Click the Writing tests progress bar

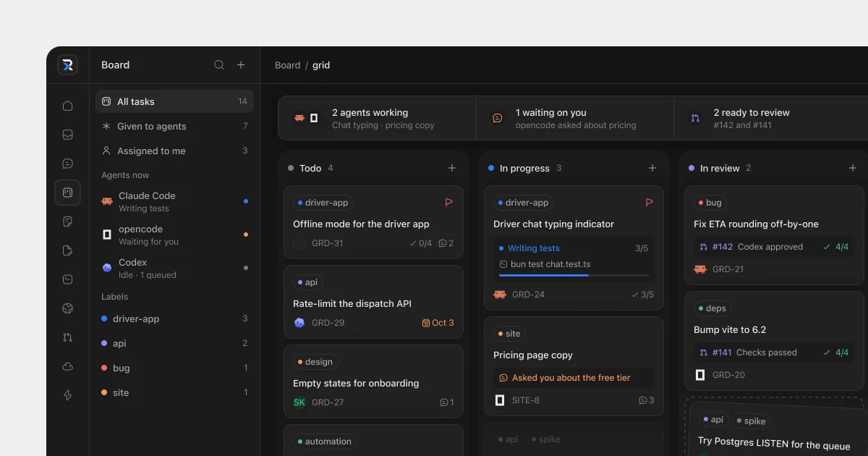point(574,275)
